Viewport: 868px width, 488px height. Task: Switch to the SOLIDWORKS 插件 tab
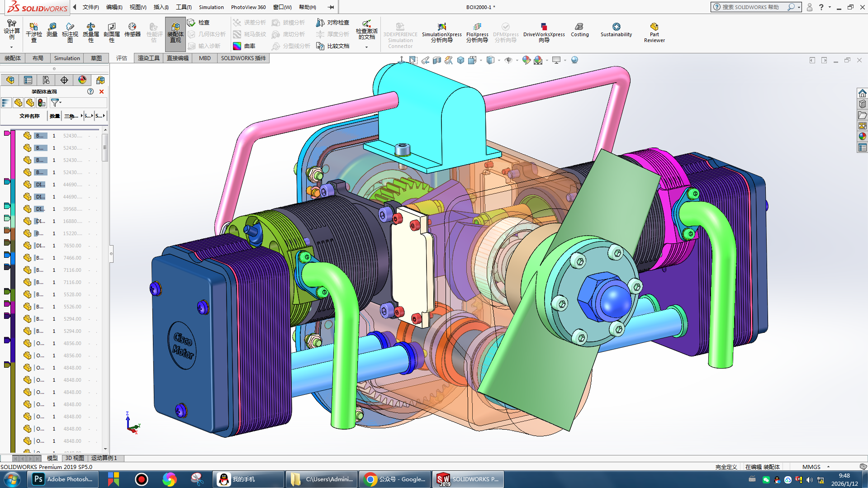click(x=243, y=58)
